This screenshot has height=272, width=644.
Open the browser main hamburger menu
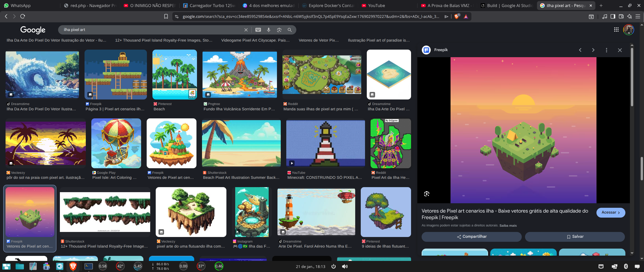click(638, 16)
